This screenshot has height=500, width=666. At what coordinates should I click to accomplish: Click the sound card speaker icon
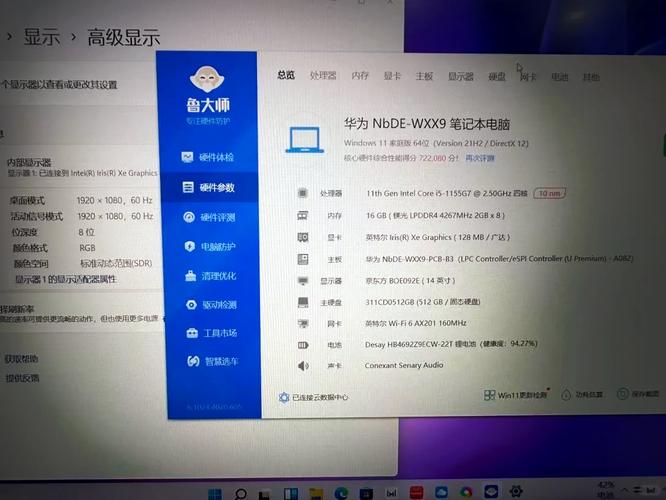[x=303, y=366]
